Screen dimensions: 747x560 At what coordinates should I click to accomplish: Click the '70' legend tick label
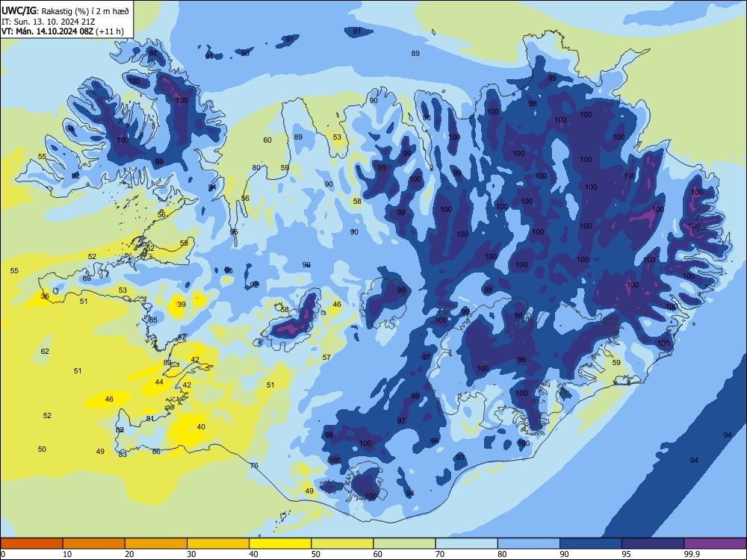(440, 554)
